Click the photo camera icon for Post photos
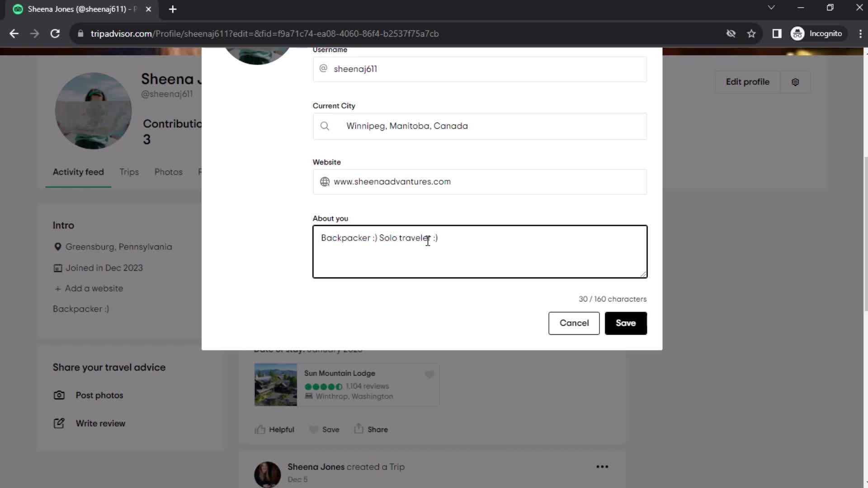This screenshot has height=488, width=868. pyautogui.click(x=59, y=395)
